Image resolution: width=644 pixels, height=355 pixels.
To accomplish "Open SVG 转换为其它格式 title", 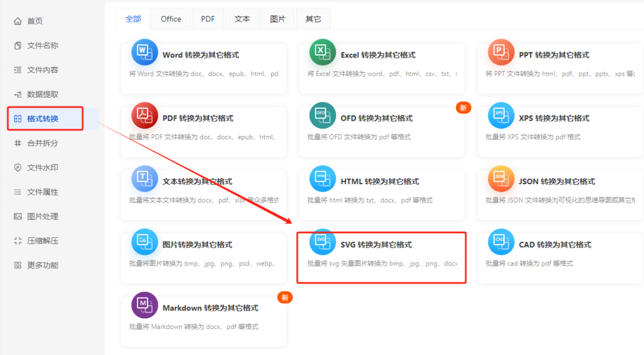I will pyautogui.click(x=376, y=245).
